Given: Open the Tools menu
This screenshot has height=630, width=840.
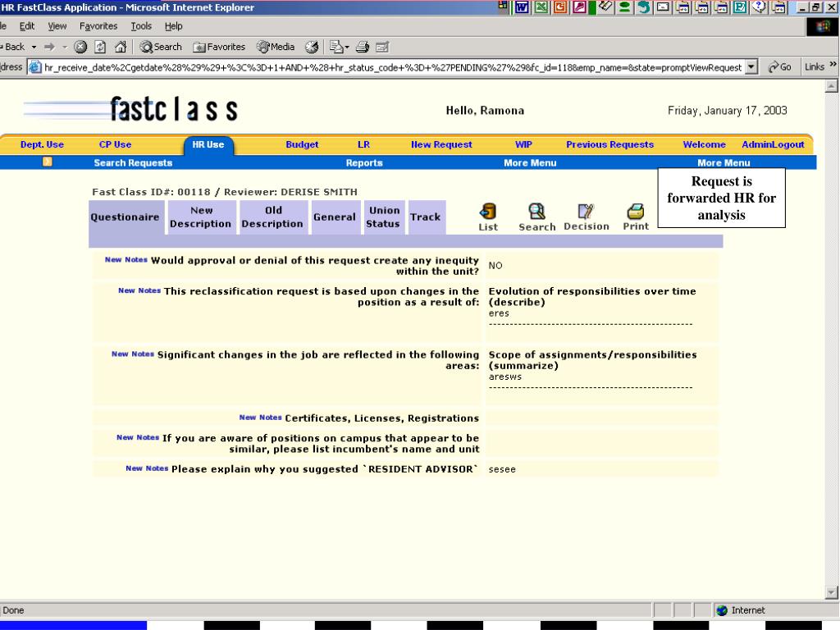Looking at the screenshot, I should pos(141,25).
